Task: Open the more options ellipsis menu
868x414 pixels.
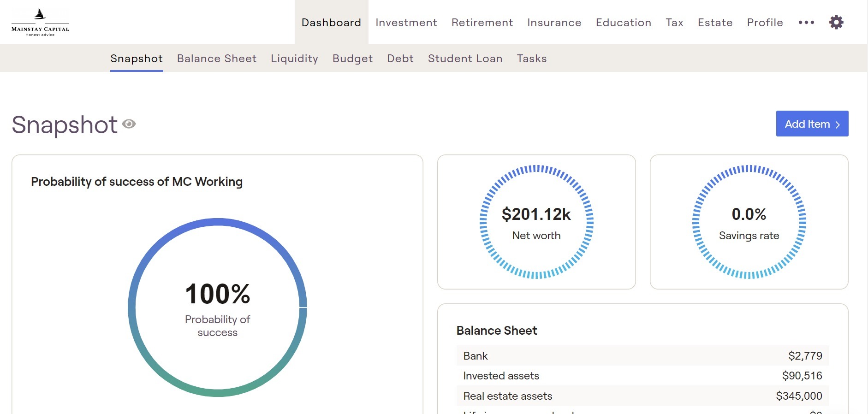Action: tap(806, 22)
